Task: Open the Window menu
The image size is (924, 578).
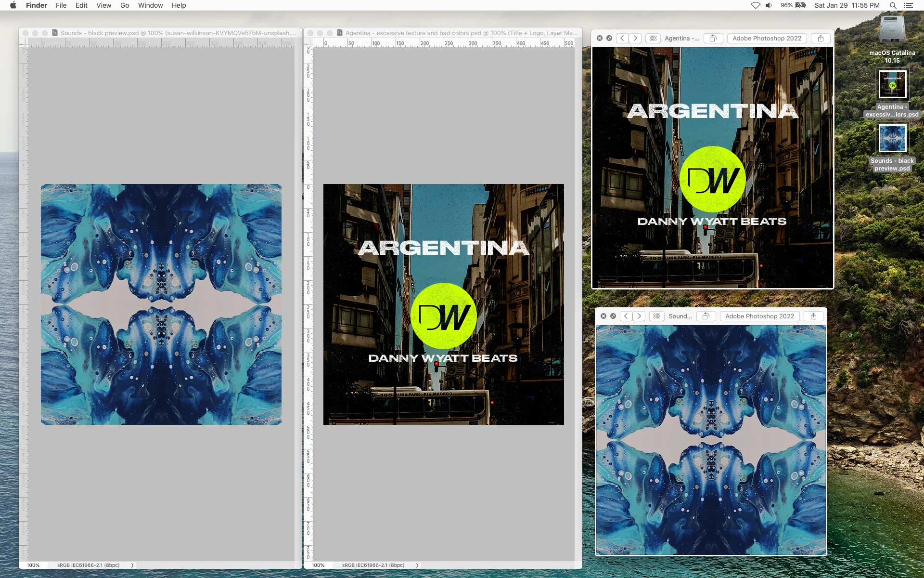Action: (x=150, y=5)
